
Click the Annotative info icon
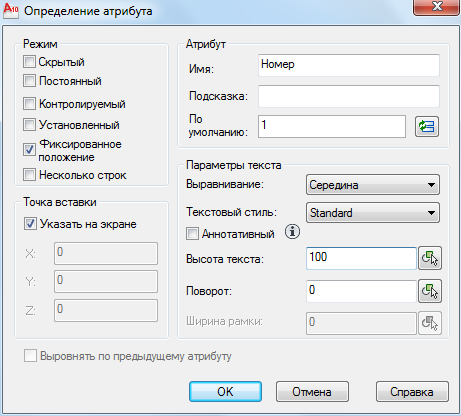(292, 232)
